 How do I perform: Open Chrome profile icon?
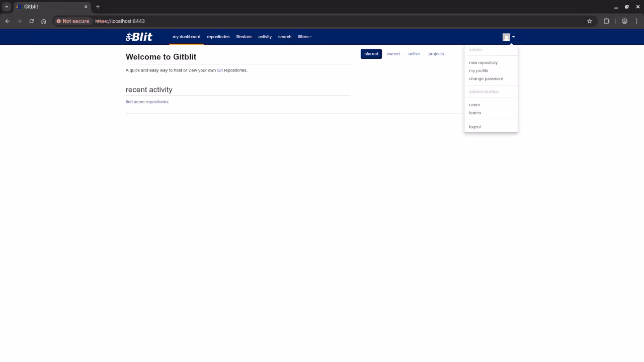[x=624, y=21]
